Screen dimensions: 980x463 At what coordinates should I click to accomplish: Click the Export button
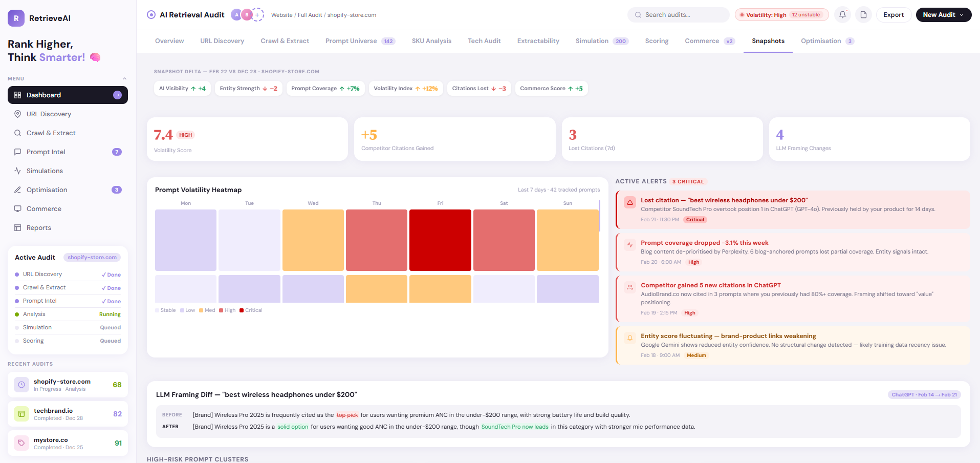coord(893,14)
